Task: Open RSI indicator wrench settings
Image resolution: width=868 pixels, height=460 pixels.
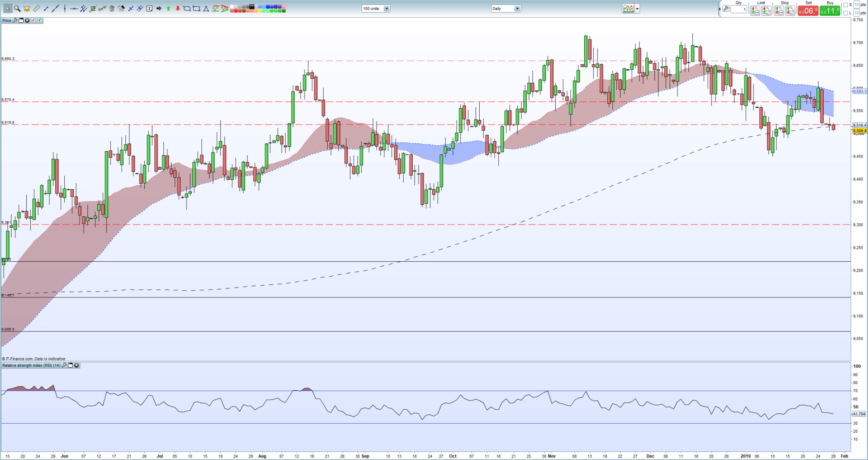Action: point(64,365)
